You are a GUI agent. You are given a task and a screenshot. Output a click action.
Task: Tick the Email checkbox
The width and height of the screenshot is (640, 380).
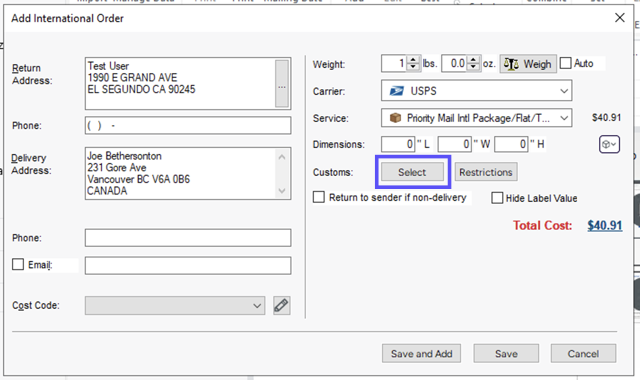point(18,264)
